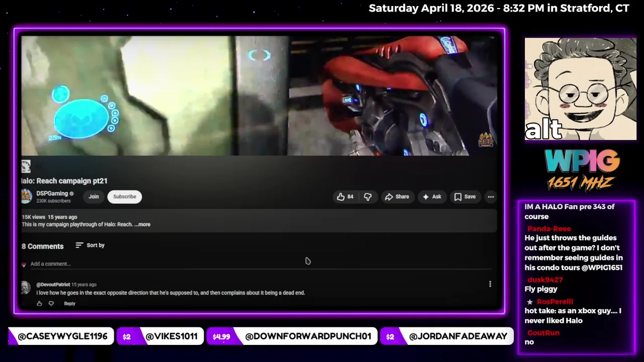Like the video with 84 likes
This screenshot has width=644, height=362.
click(x=345, y=197)
